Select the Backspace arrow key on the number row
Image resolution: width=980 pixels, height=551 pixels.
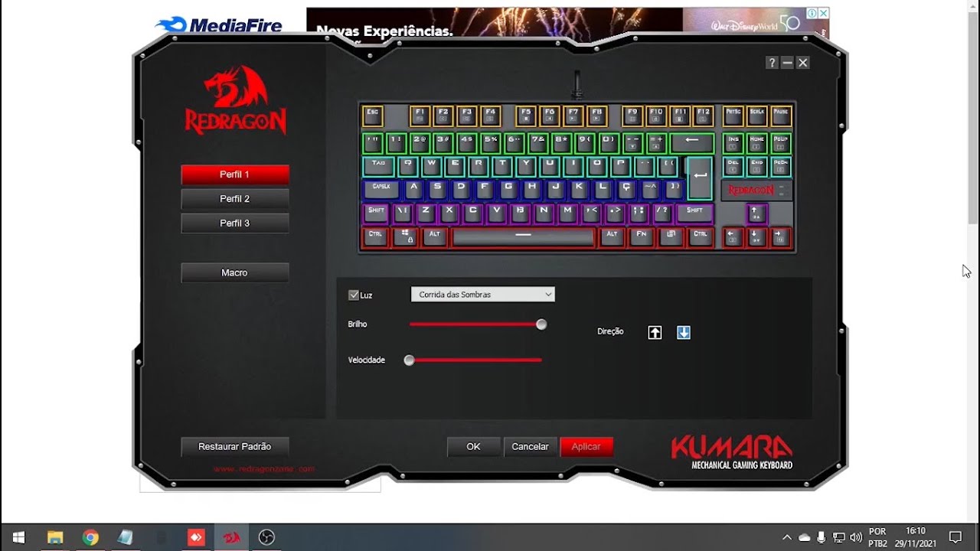point(692,142)
